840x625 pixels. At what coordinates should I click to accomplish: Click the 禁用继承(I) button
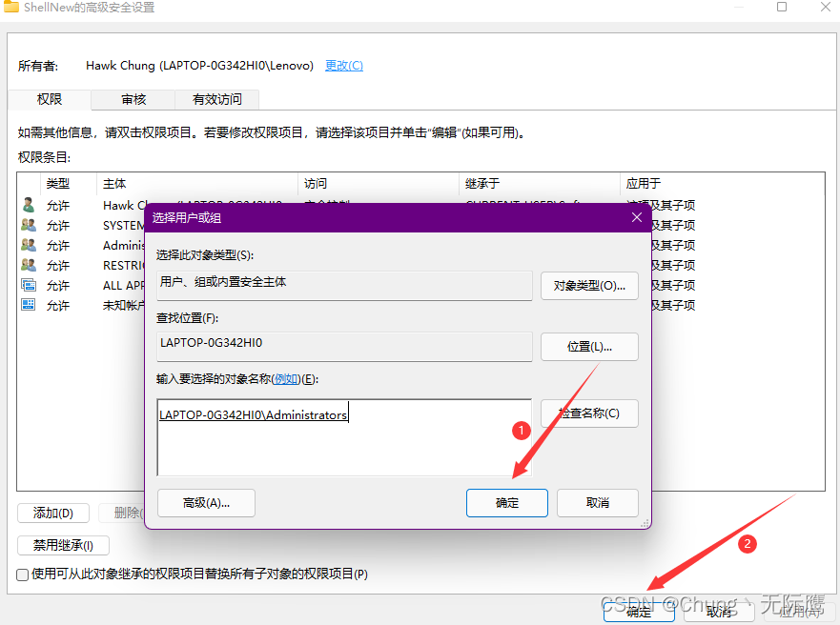pyautogui.click(x=63, y=545)
